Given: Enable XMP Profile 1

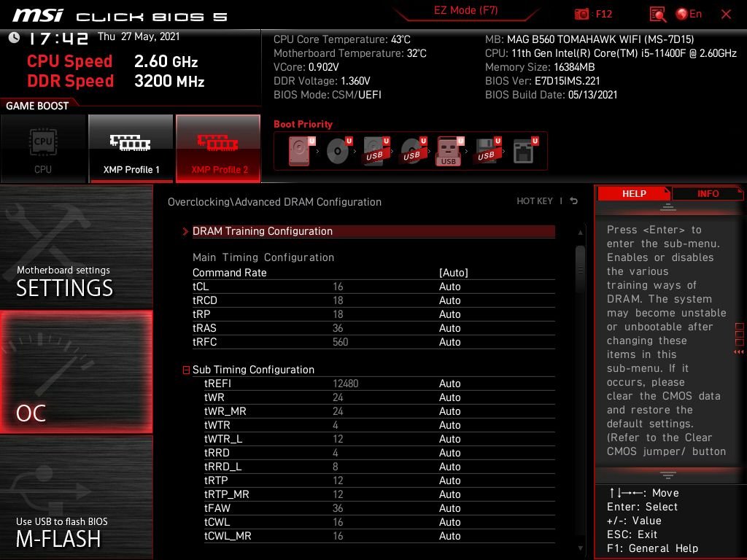Looking at the screenshot, I should (131, 149).
